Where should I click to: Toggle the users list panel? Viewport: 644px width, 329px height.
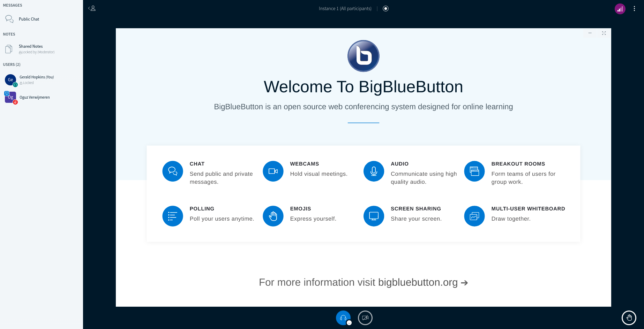click(x=92, y=8)
